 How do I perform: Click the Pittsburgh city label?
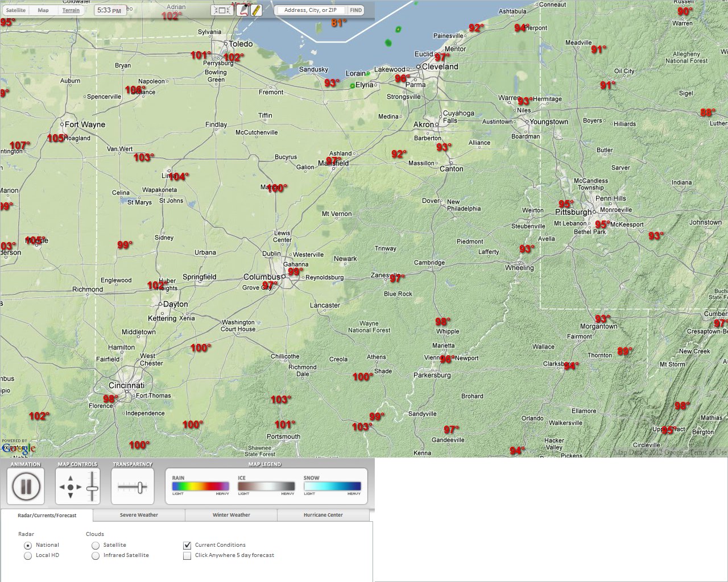pyautogui.click(x=573, y=212)
